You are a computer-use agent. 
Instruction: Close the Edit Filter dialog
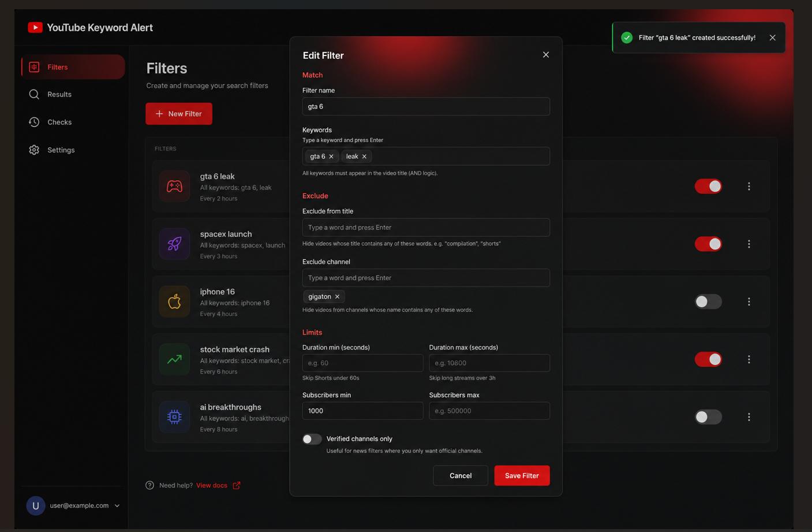[x=546, y=55]
